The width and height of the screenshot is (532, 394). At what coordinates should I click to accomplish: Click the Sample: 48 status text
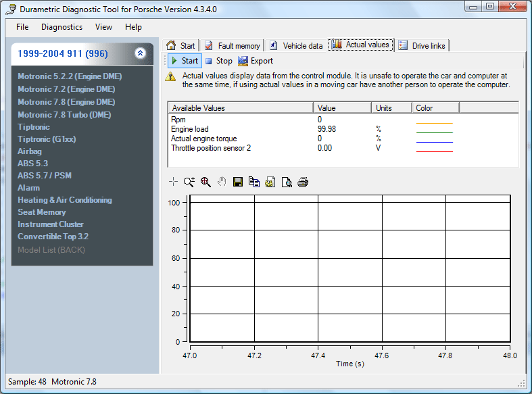click(x=27, y=382)
